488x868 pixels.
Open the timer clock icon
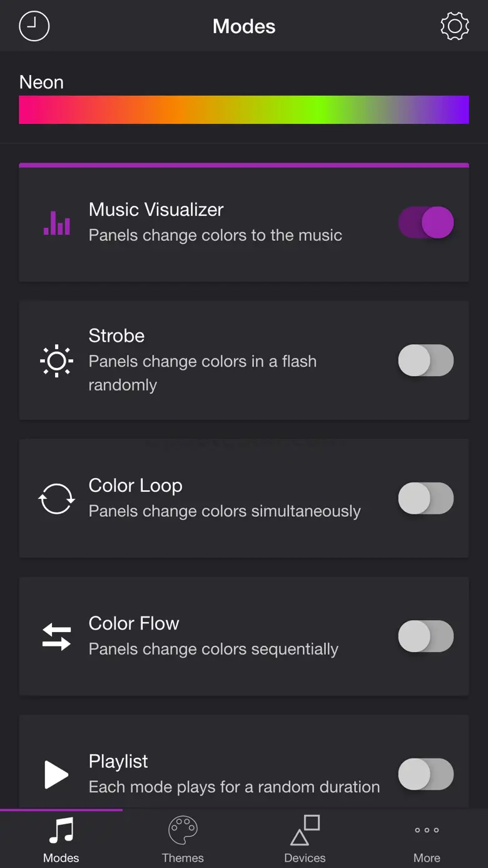click(34, 26)
